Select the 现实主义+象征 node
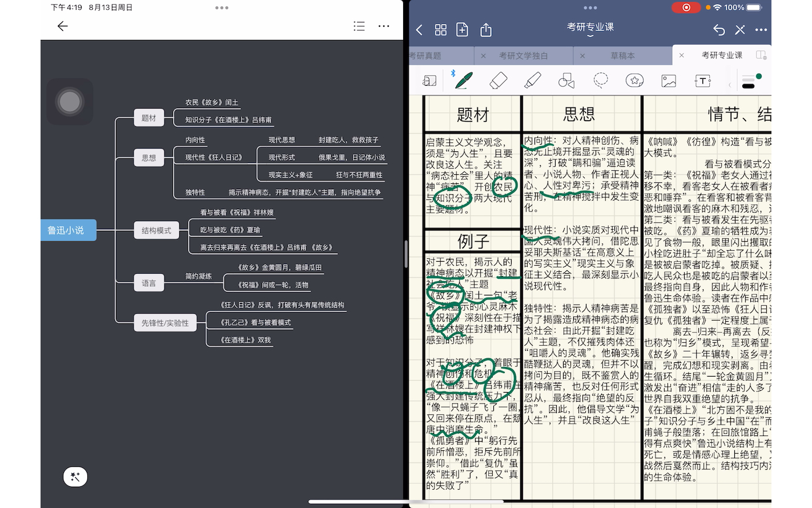The height and width of the screenshot is (508, 812). click(x=291, y=175)
